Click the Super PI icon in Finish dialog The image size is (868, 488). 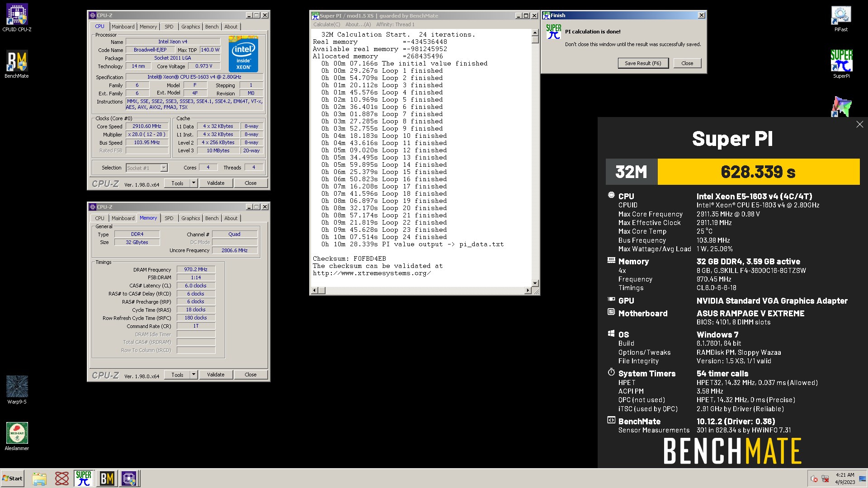(x=553, y=32)
